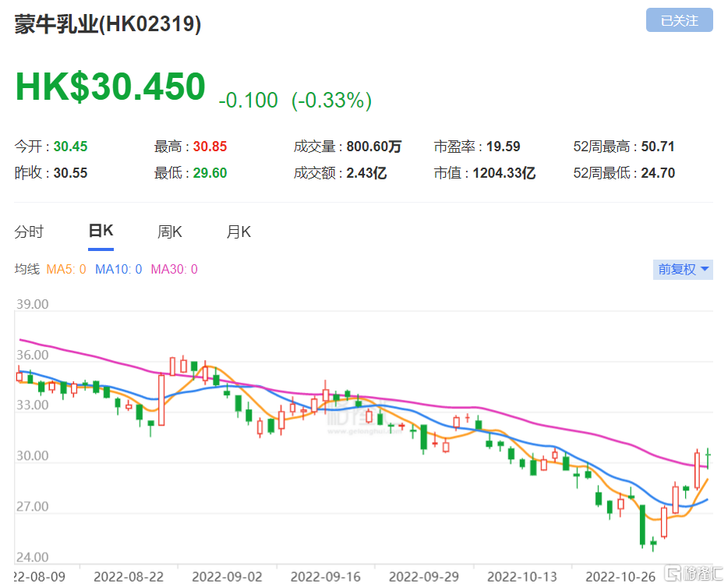This screenshot has height=587, width=728.
Task: Click the MA10 moving average label
Action: click(118, 270)
